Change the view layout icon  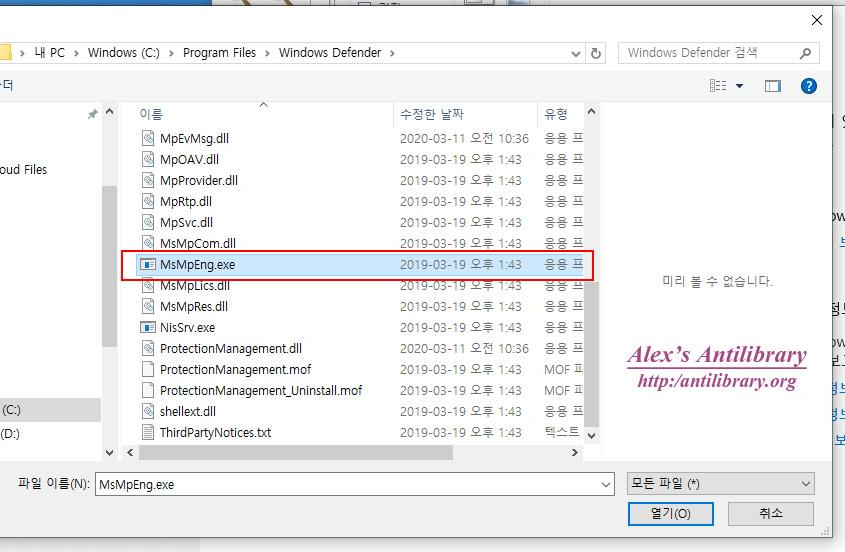click(718, 86)
